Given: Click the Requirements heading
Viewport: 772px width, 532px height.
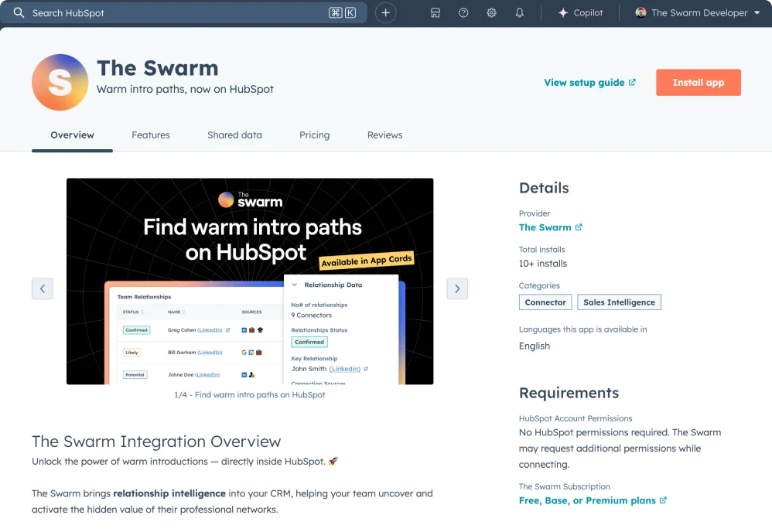Looking at the screenshot, I should point(569,393).
